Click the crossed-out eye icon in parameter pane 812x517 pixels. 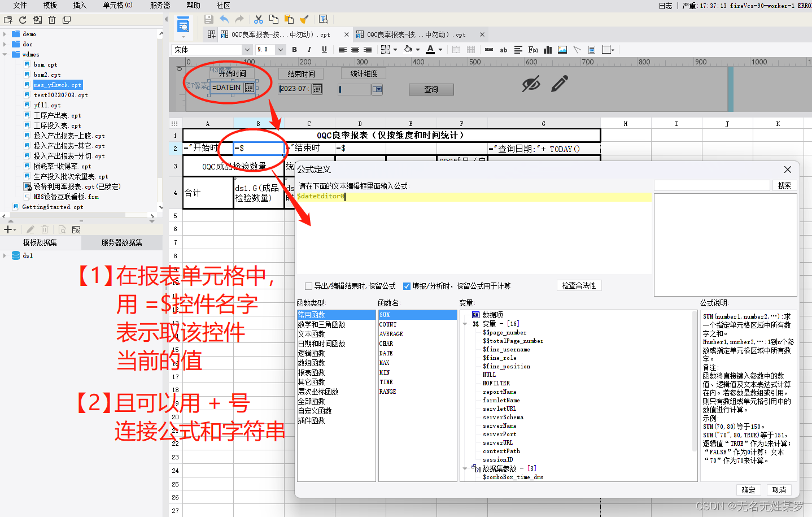tap(531, 85)
